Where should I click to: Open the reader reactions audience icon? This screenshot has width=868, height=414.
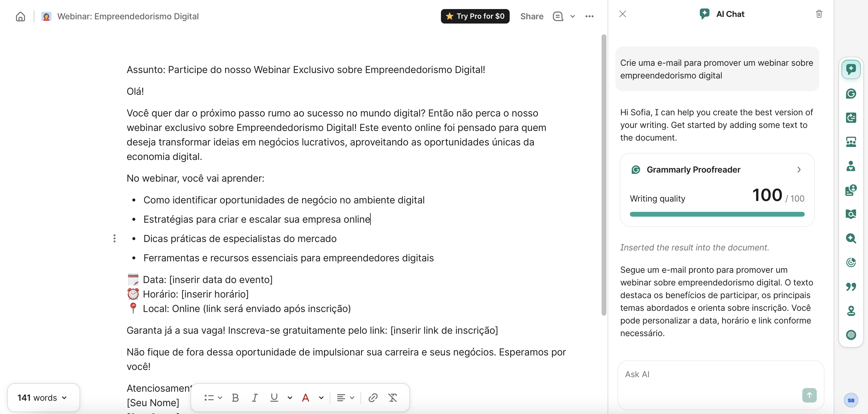(851, 142)
